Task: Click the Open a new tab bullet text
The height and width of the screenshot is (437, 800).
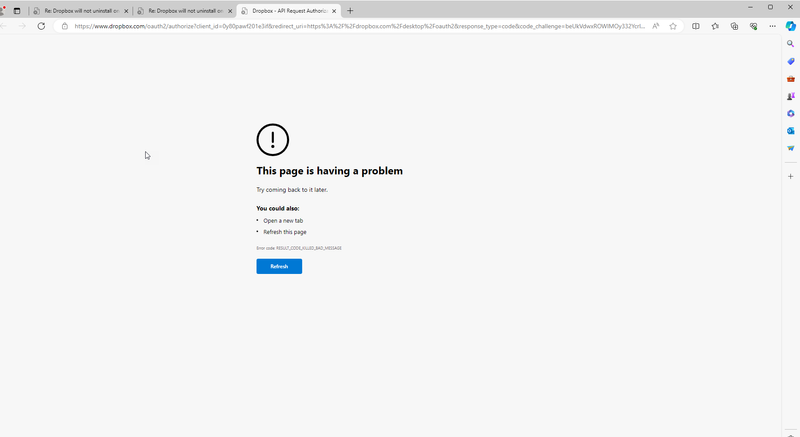Action: pyautogui.click(x=283, y=221)
